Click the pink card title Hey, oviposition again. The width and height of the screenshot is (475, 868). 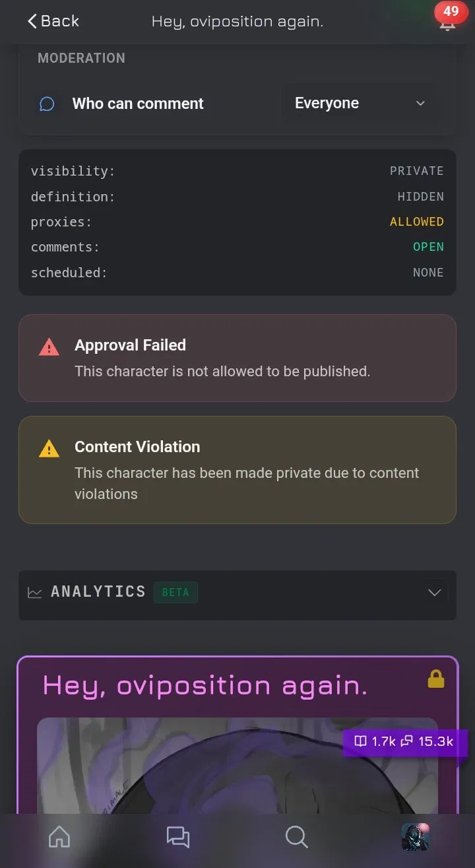tap(205, 686)
